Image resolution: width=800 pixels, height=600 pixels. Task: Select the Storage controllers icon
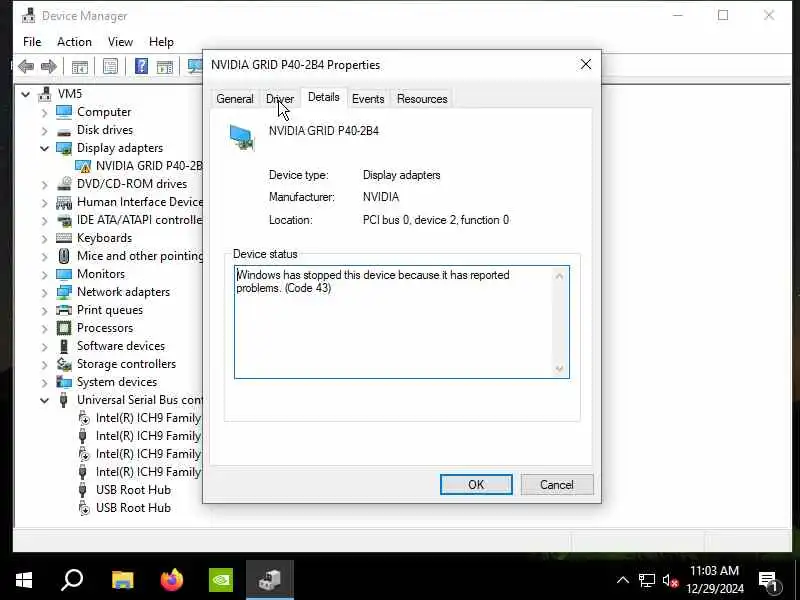coord(64,364)
